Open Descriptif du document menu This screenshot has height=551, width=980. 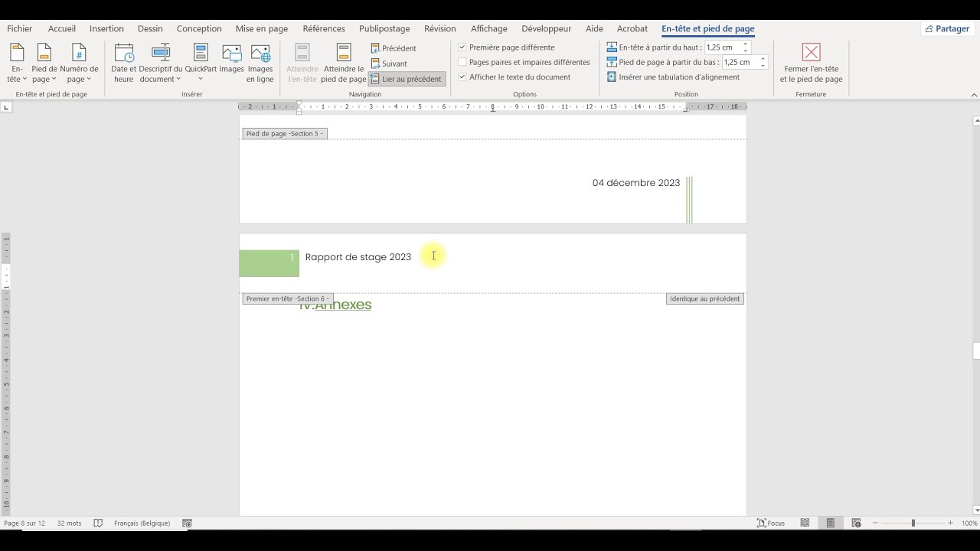point(161,64)
